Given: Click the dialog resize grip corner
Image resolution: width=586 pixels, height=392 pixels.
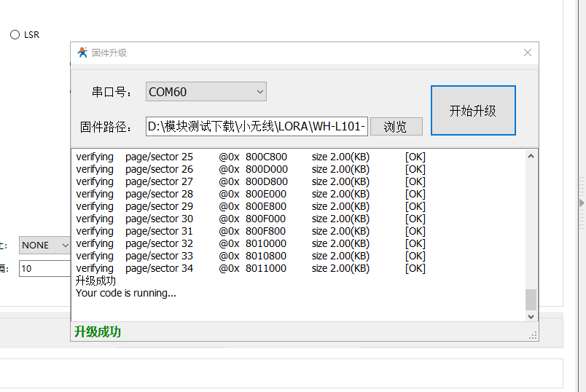Looking at the screenshot, I should pos(534,335).
